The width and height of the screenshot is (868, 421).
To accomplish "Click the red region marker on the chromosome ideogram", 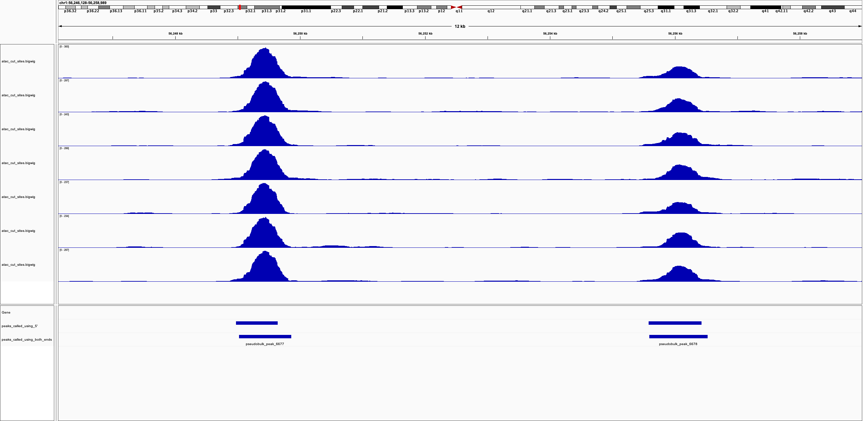I will point(239,6).
